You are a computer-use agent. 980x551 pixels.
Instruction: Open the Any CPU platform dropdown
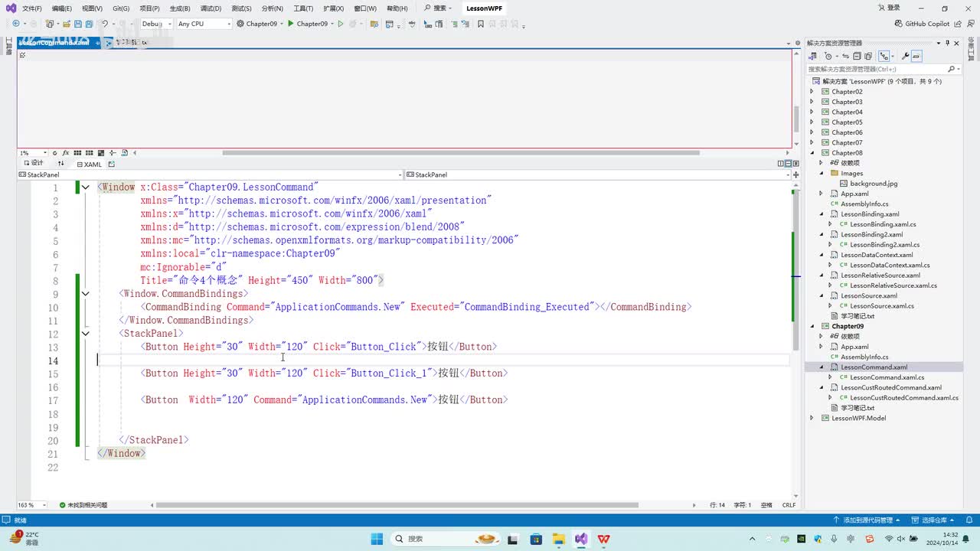tap(204, 24)
